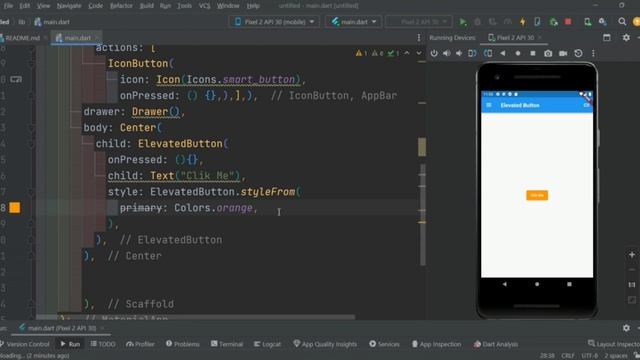Tap the hamburger drawer icon in phone app
Screen dimensions: 640x360
[x=489, y=105]
